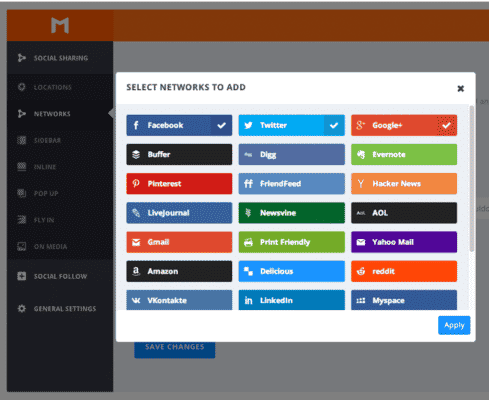489x400 pixels.
Task: Click the Delicious squares icon
Action: click(248, 271)
